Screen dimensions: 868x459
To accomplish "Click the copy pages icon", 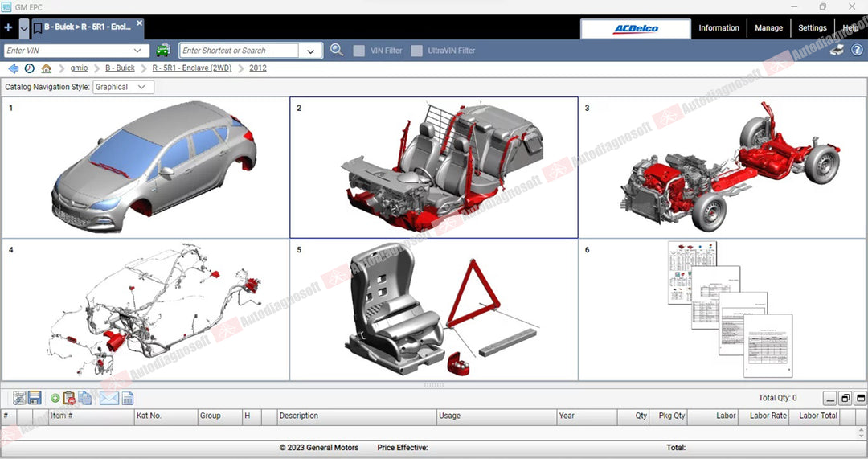I will 85,398.
